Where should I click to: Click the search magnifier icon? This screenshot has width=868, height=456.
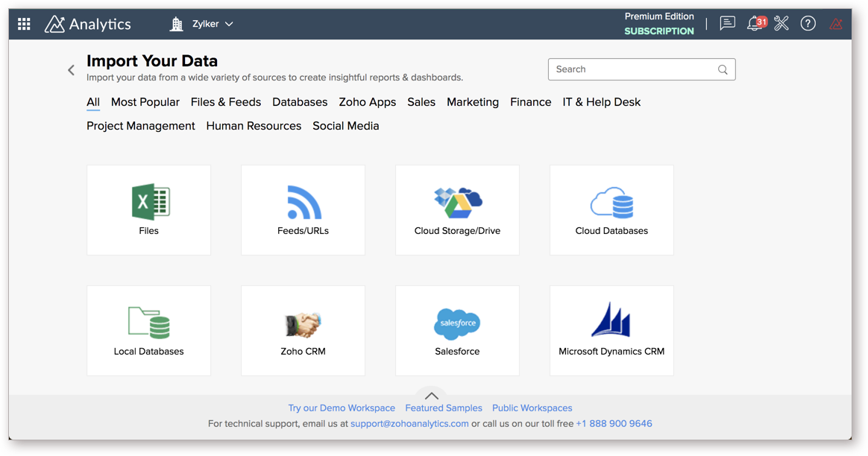[x=723, y=69]
